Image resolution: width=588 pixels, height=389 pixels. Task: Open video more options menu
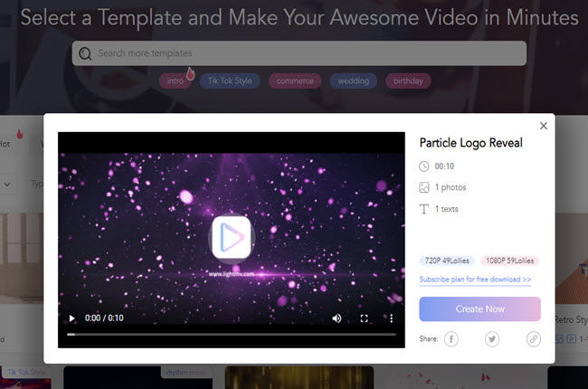point(391,318)
